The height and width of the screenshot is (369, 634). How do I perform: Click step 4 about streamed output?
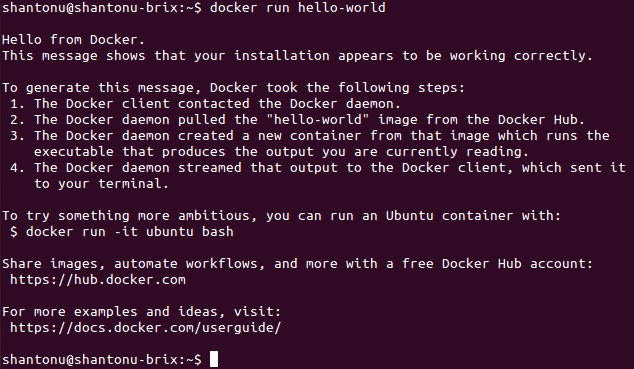coord(318,168)
